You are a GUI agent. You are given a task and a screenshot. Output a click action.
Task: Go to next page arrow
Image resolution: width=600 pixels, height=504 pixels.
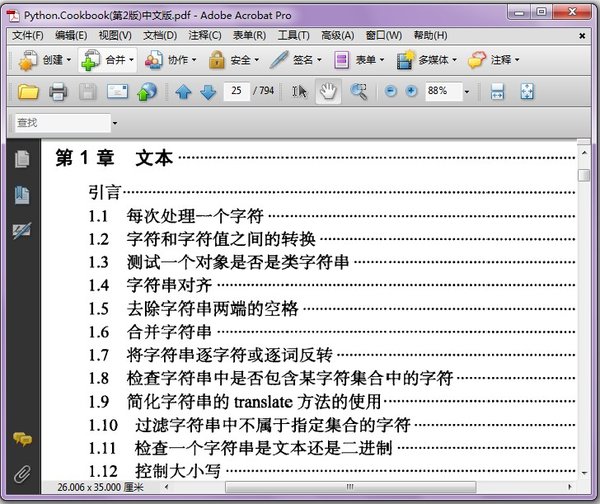(x=208, y=92)
